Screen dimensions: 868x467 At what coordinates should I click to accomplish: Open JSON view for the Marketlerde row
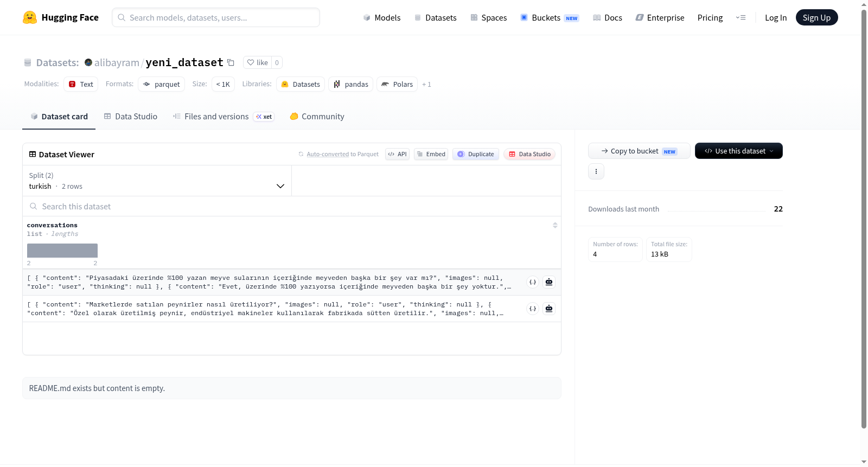pos(533,309)
